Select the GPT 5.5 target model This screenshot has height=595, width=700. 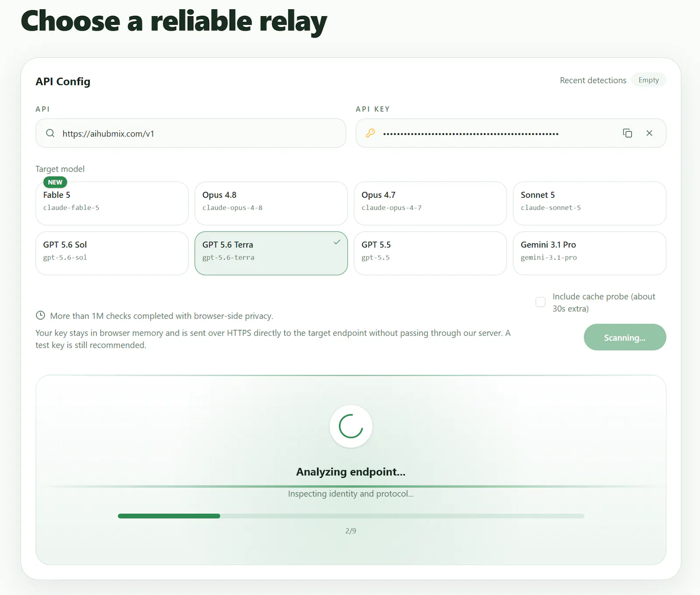pyautogui.click(x=430, y=253)
